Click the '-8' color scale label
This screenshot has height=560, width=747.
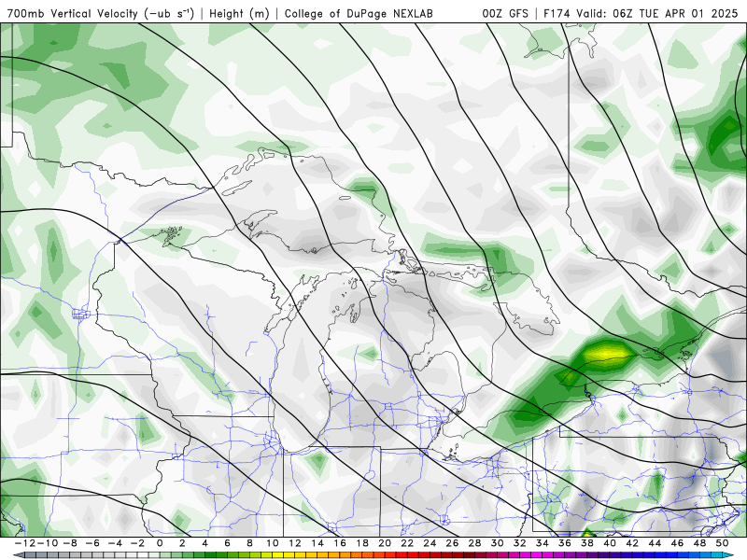(x=69, y=543)
